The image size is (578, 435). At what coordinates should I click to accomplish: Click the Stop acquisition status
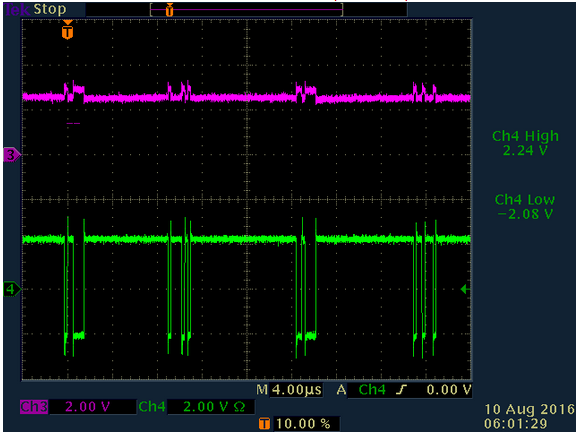point(50,9)
